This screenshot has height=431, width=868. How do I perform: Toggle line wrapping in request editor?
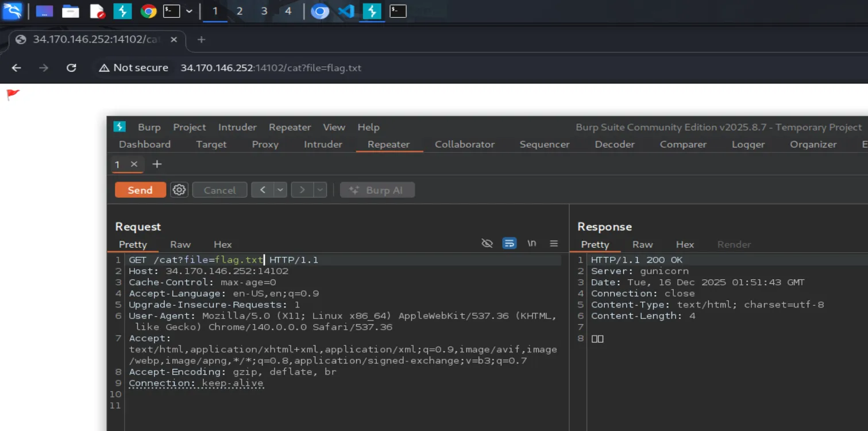(x=510, y=244)
